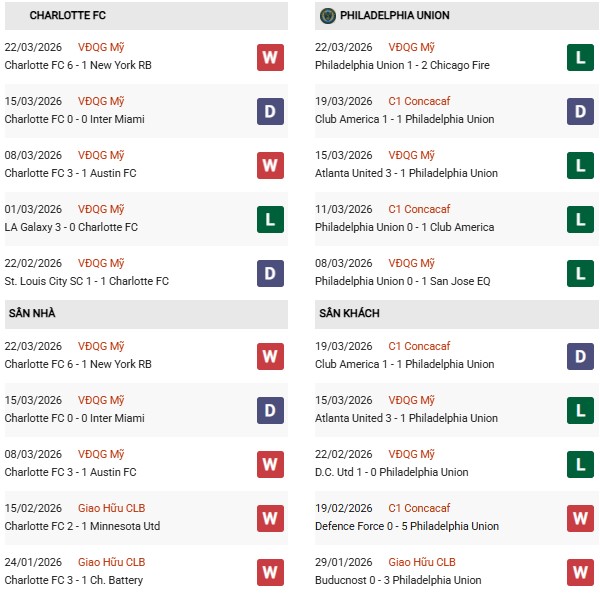The image size is (600, 595).
Task: Open LA Galaxy 3 - 0 Charlotte FC match
Action: click(71, 227)
